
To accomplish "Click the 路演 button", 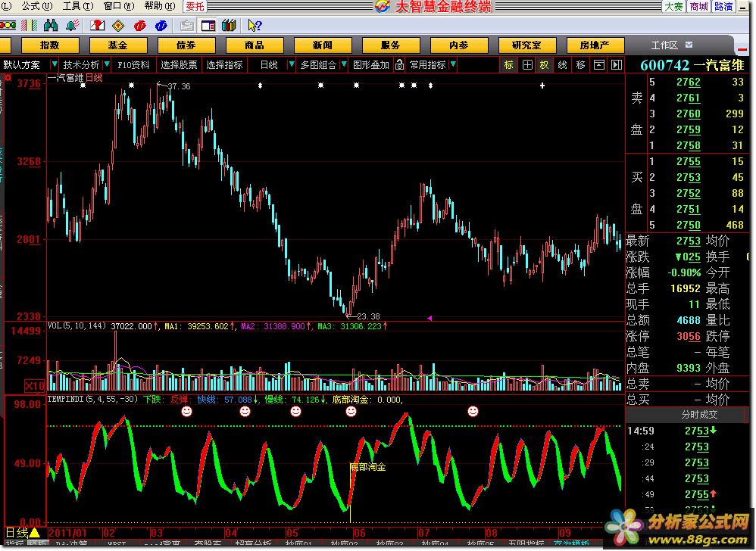I will (x=723, y=6).
